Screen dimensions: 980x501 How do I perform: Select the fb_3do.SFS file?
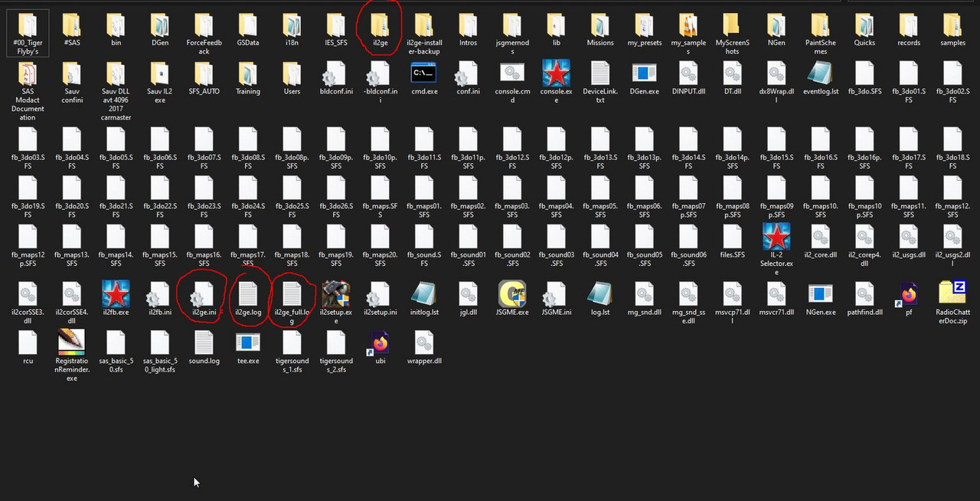click(x=864, y=79)
